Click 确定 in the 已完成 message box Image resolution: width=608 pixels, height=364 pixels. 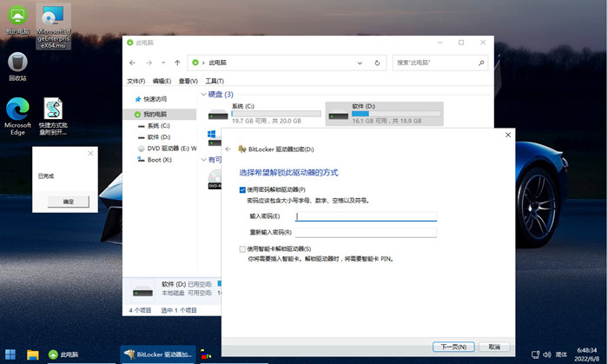[69, 202]
